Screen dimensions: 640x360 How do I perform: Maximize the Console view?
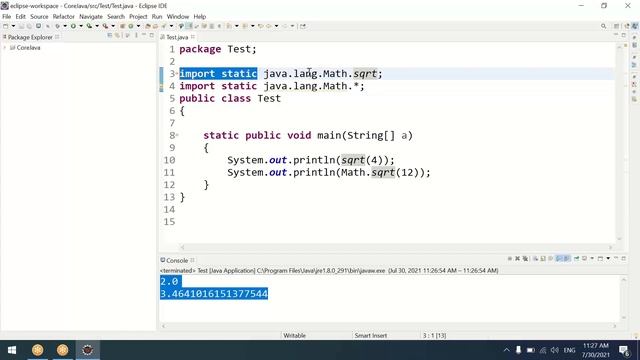(623, 259)
